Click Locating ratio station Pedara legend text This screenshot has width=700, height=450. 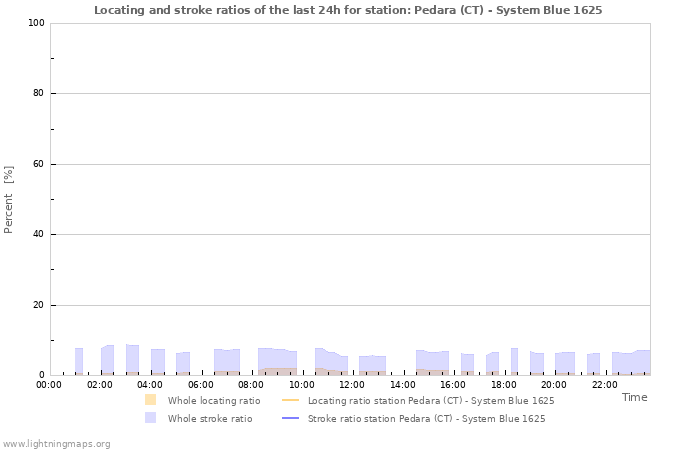[x=431, y=400]
